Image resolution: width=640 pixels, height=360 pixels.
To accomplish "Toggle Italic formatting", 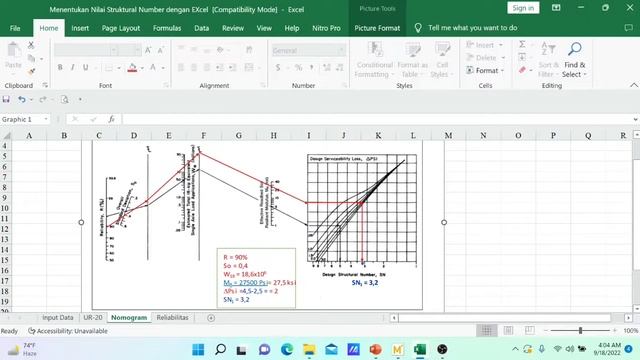I will [x=73, y=67].
